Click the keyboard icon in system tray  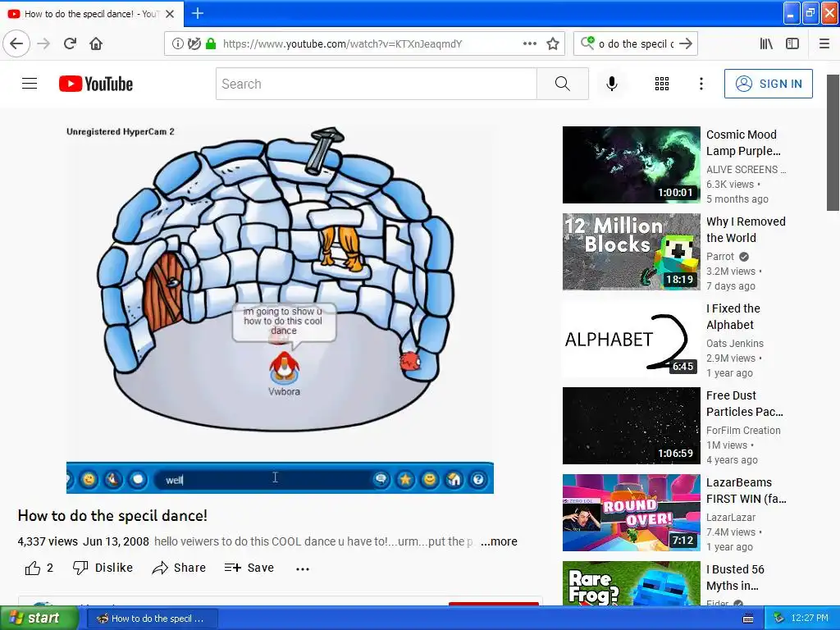pos(748,619)
